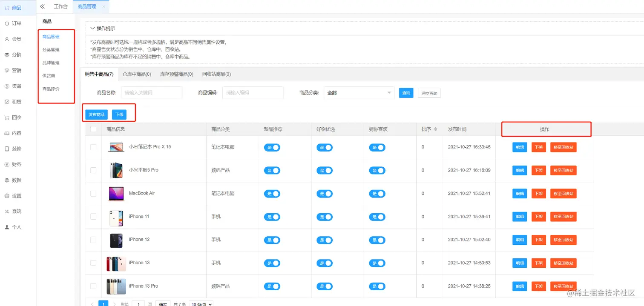Select 销售中商品(7) tab
The width and height of the screenshot is (644, 306).
99,74
